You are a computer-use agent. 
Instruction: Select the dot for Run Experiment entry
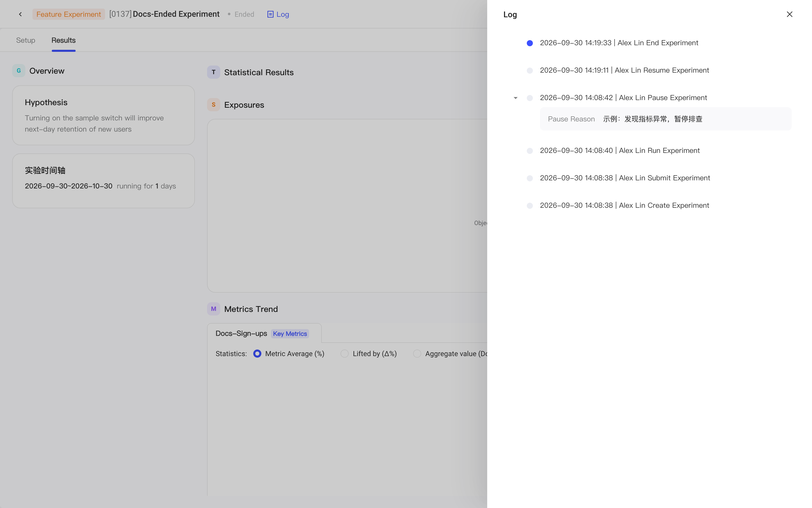(530, 151)
